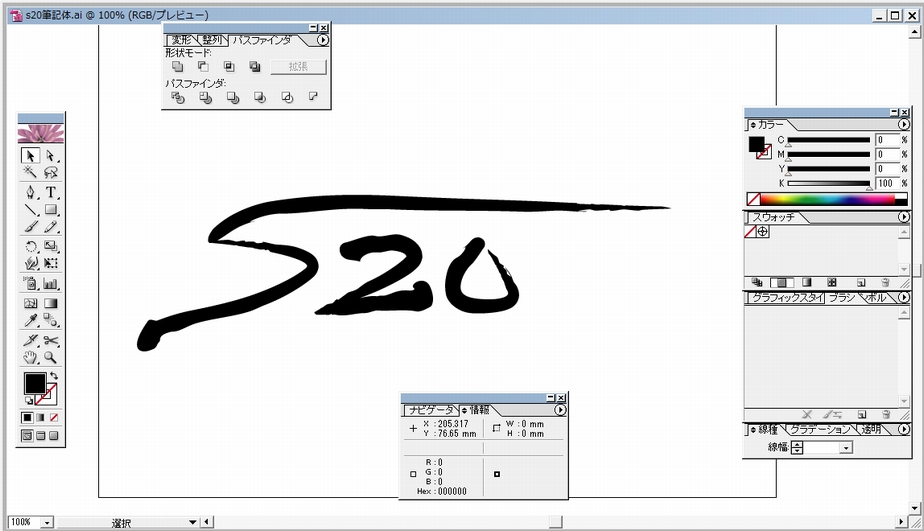Click the last Pathfinder row icon
The image size is (924, 531).
312,98
